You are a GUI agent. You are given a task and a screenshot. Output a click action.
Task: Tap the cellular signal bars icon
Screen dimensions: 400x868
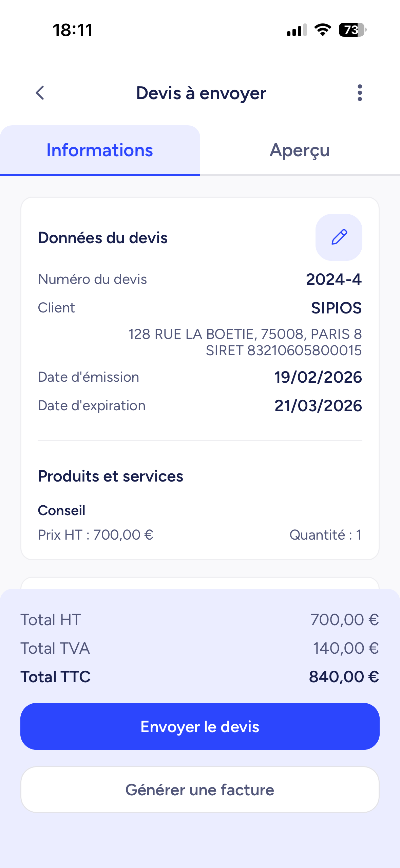point(297,30)
